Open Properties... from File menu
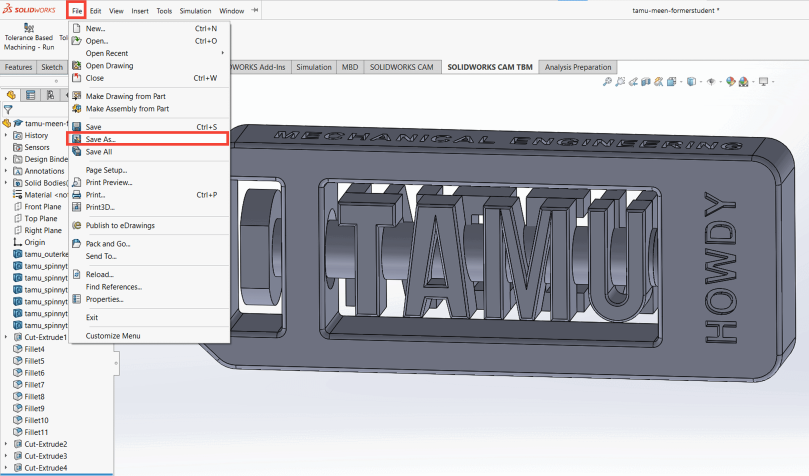The height and width of the screenshot is (476, 809). coord(150,299)
